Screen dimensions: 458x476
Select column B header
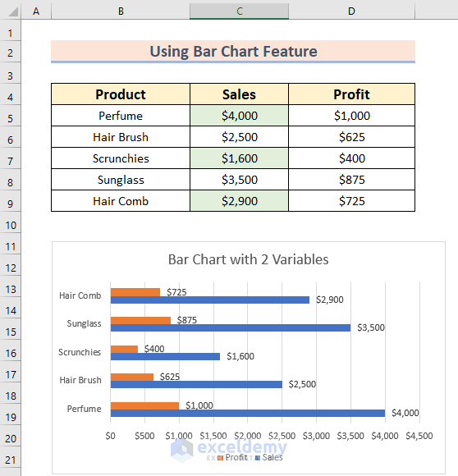tap(121, 11)
